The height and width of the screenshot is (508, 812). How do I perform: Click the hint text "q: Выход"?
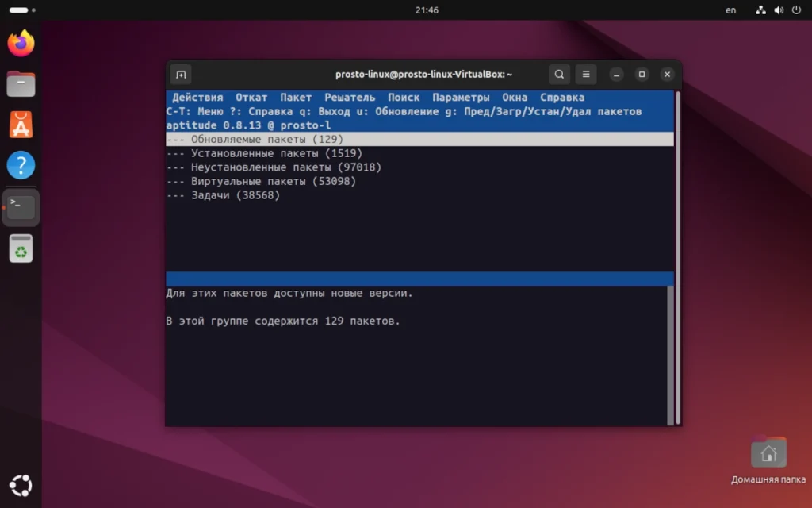324,111
